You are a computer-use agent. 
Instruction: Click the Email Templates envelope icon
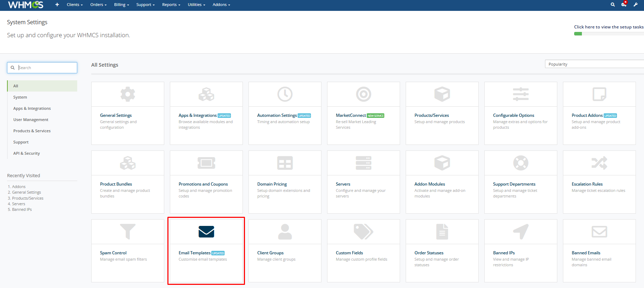point(206,232)
